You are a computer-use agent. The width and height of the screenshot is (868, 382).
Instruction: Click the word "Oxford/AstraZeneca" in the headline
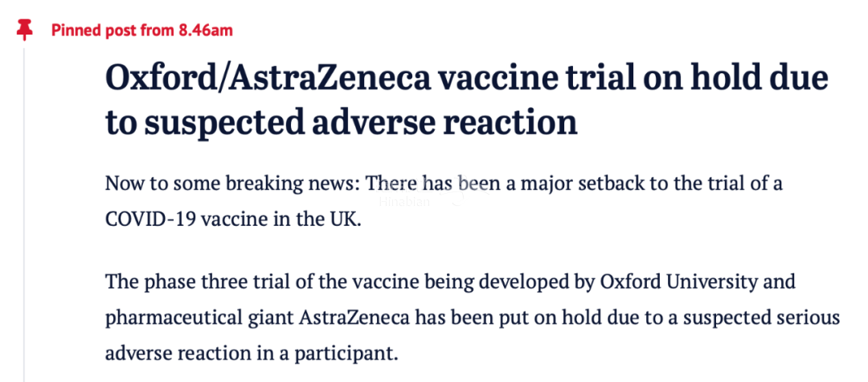coord(268,80)
